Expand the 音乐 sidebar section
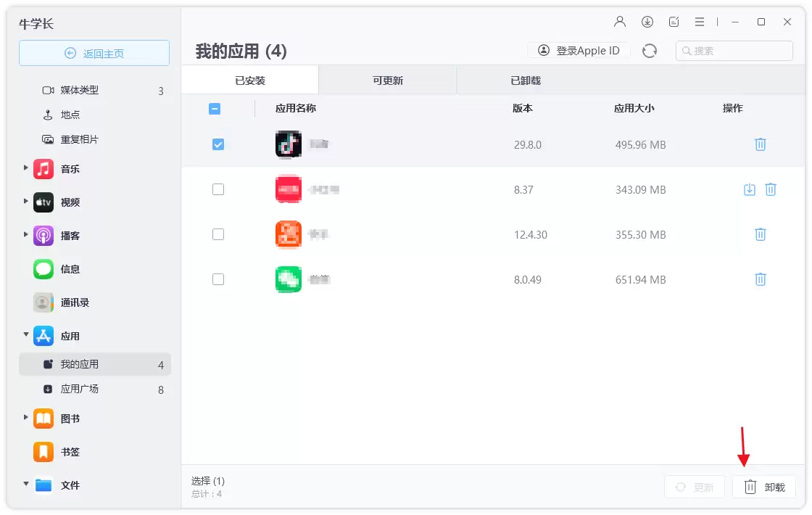This screenshot has height=515, width=812. tap(25, 168)
